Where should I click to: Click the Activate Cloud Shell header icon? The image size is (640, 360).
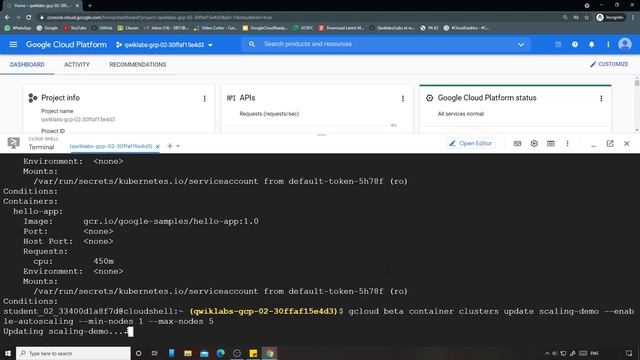[558, 44]
